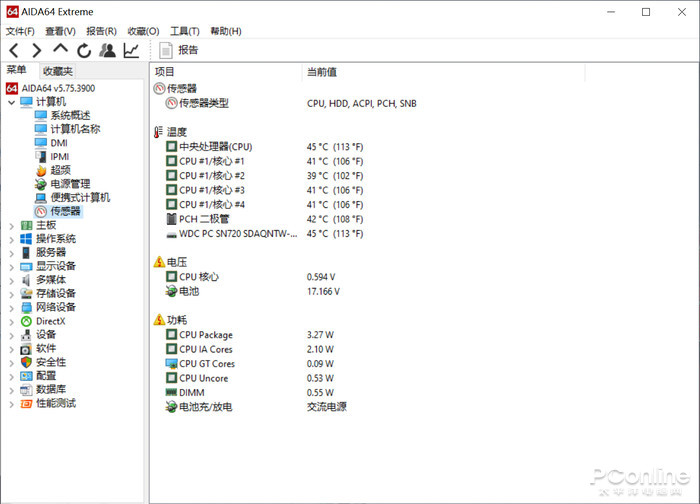Click the up-level arrow toolbar icon
700x504 pixels.
(x=60, y=48)
